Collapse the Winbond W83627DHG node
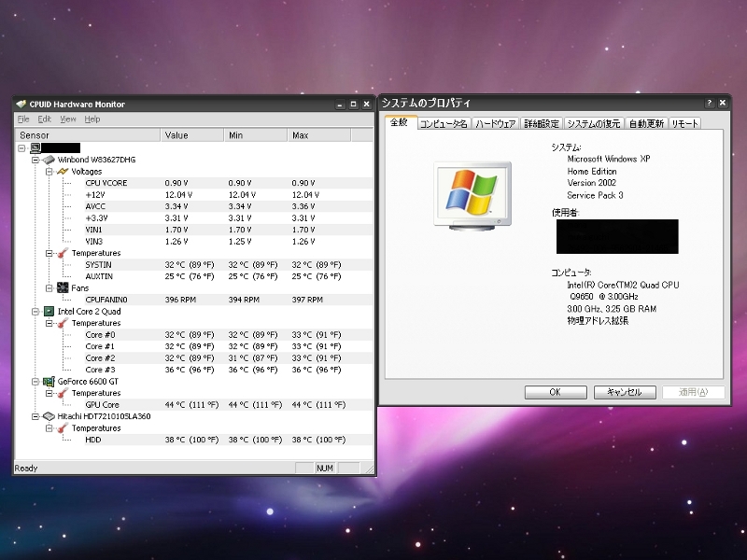Screen dimensions: 747x560 tap(35, 160)
